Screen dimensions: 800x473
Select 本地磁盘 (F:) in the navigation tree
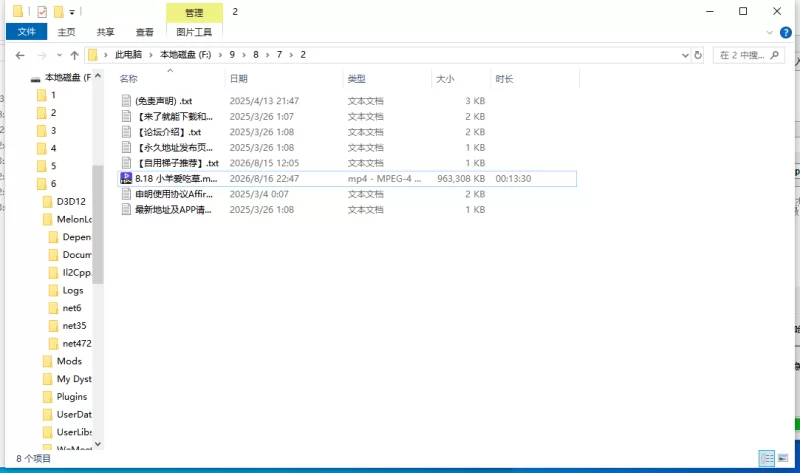[x=68, y=78]
